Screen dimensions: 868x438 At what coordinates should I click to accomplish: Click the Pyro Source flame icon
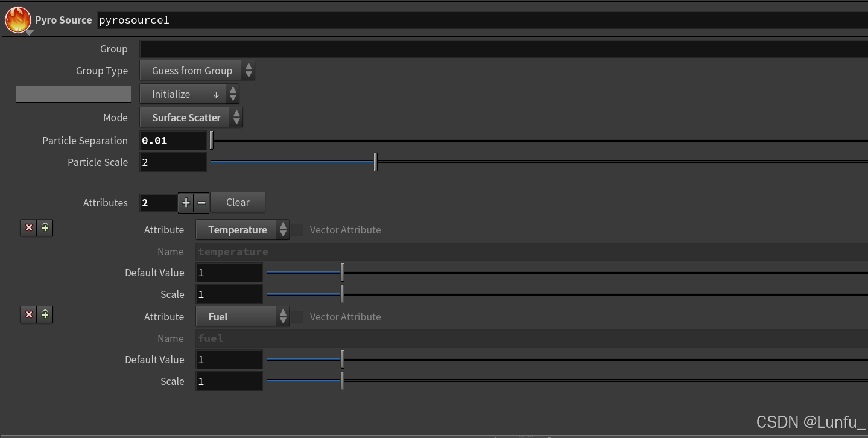17,19
